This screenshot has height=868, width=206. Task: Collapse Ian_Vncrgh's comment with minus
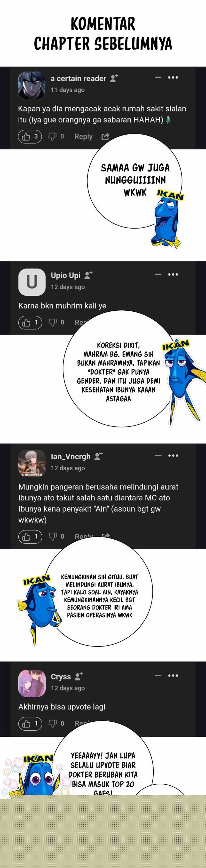tap(158, 456)
